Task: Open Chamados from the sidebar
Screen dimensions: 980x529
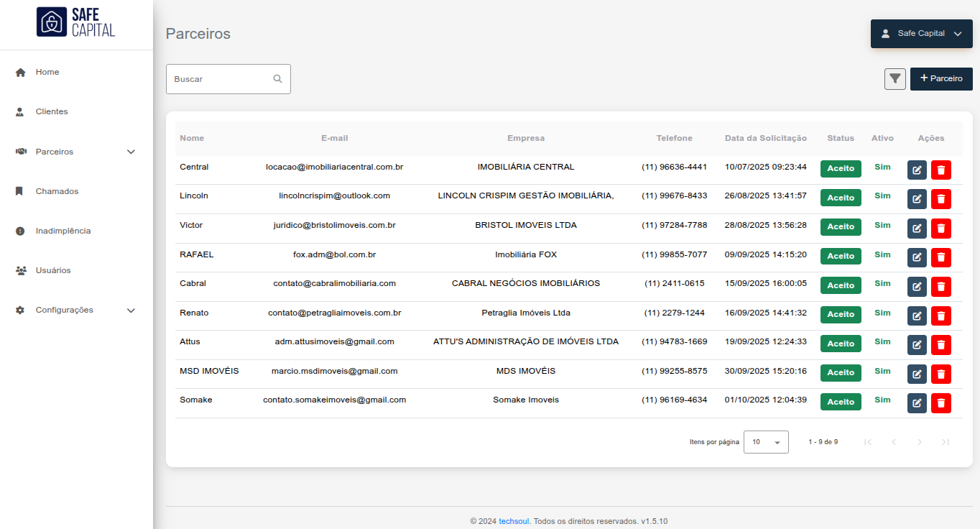Action: (x=57, y=192)
